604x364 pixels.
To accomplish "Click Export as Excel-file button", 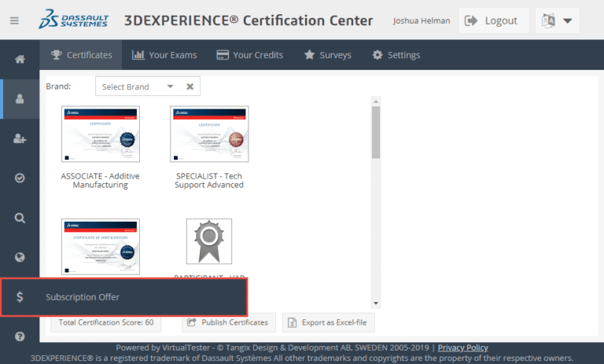I will click(328, 322).
